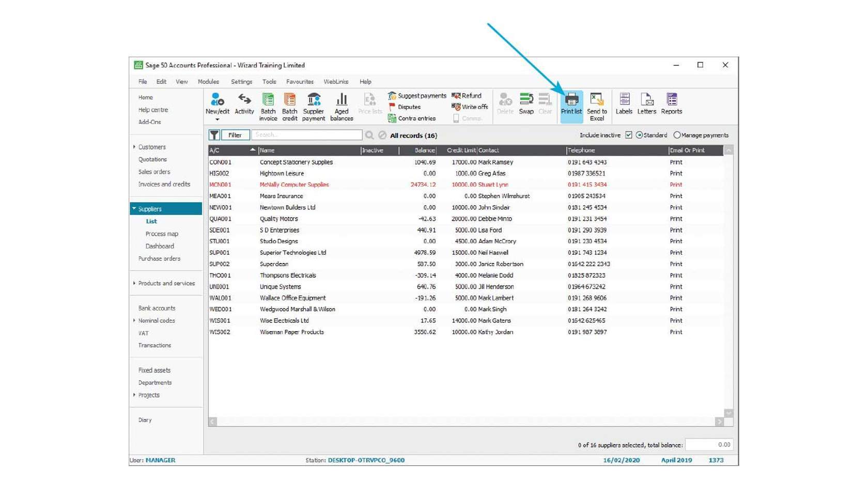Send the list to Excel
The image size is (868, 489).
point(597,107)
